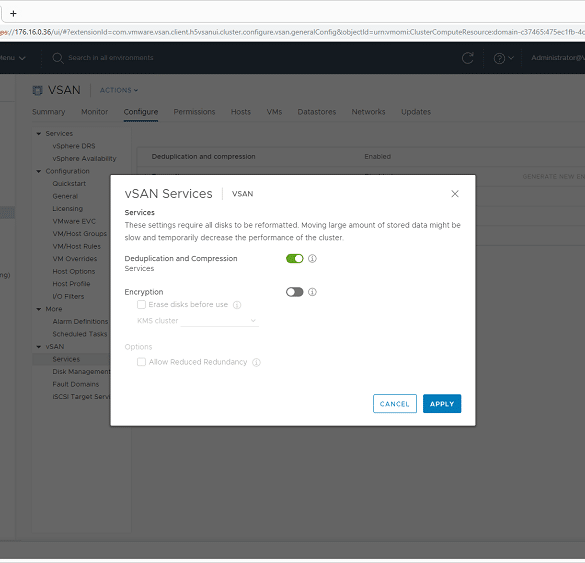
Task: Select VM/Host Groups in sidebar
Action: click(x=79, y=234)
